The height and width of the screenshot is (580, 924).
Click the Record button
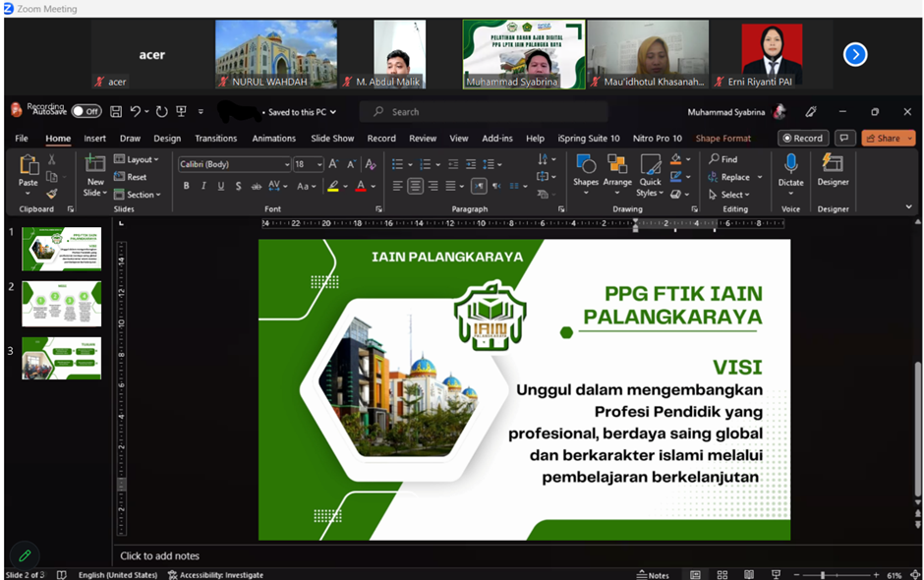803,138
